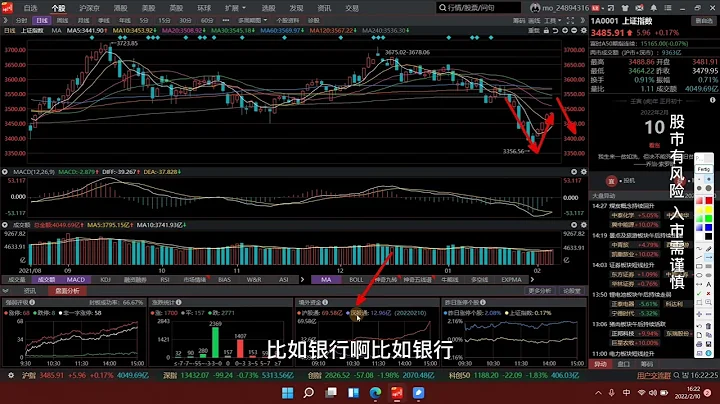Open MACD panel settings gear
The image size is (720, 404).
point(584,172)
